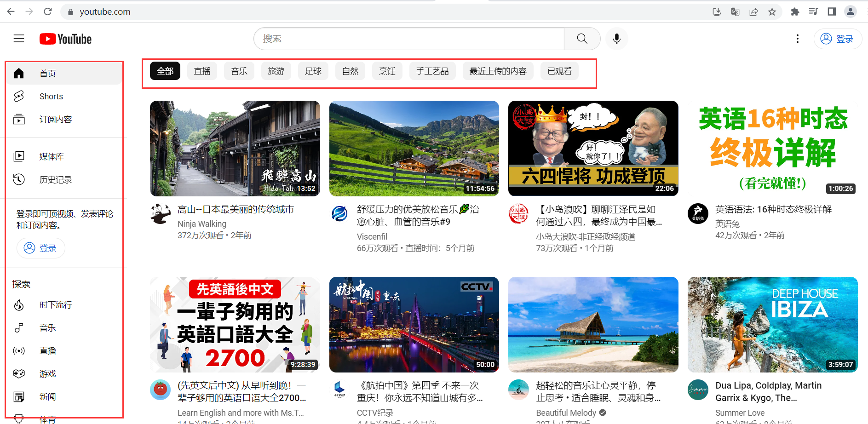Click the YouTube logo

click(65, 39)
